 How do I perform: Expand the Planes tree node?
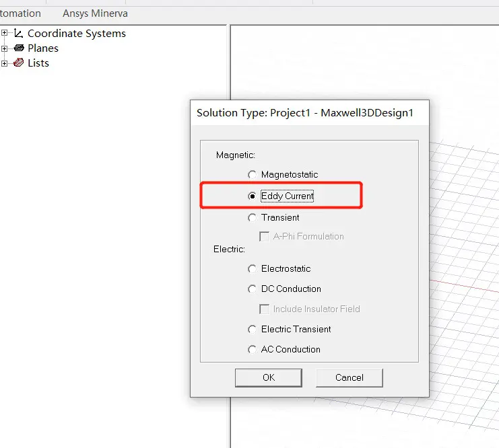pos(5,48)
